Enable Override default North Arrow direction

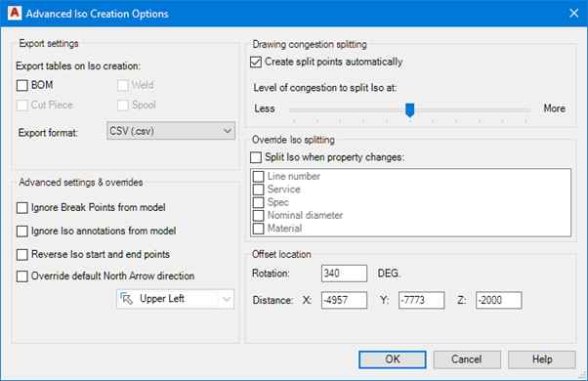(x=22, y=276)
